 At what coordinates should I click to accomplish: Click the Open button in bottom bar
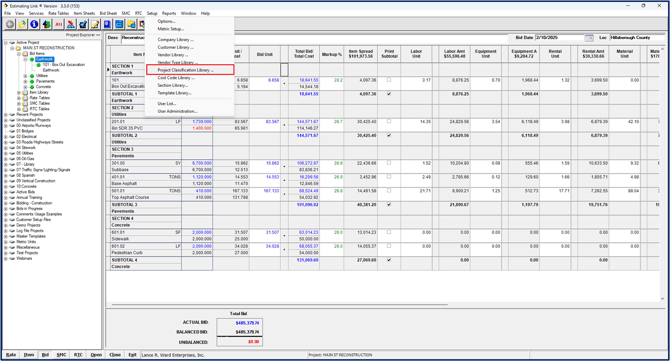pos(96,355)
